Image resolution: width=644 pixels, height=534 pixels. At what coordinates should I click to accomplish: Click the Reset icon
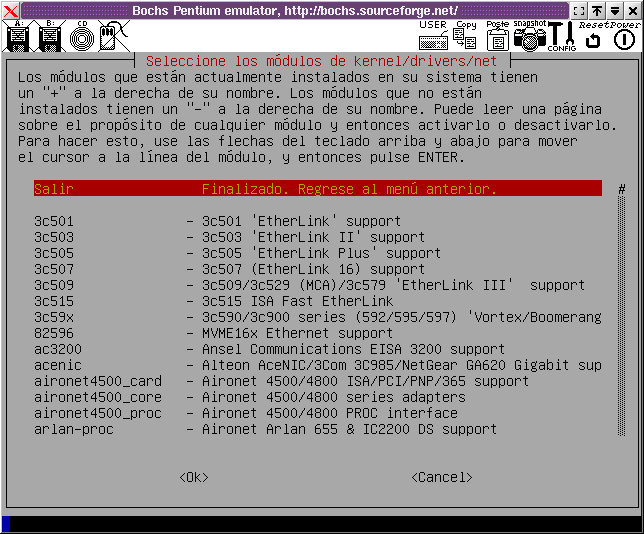pyautogui.click(x=593, y=36)
